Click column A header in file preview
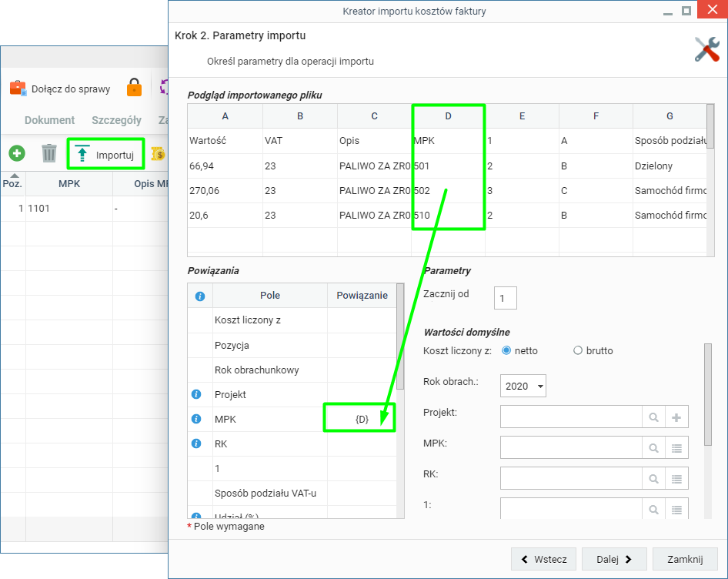 [x=225, y=116]
